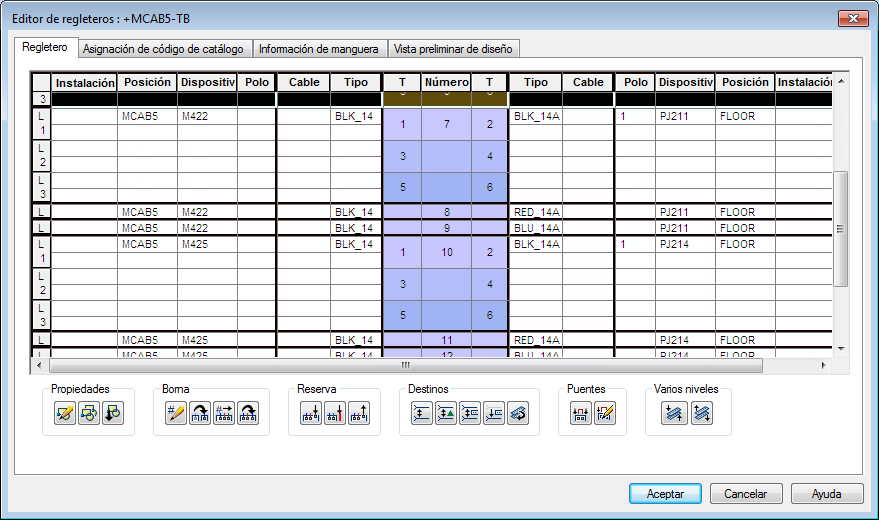The width and height of the screenshot is (879, 520).
Task: Click the BLK_14A cell in row 10
Action: point(536,244)
